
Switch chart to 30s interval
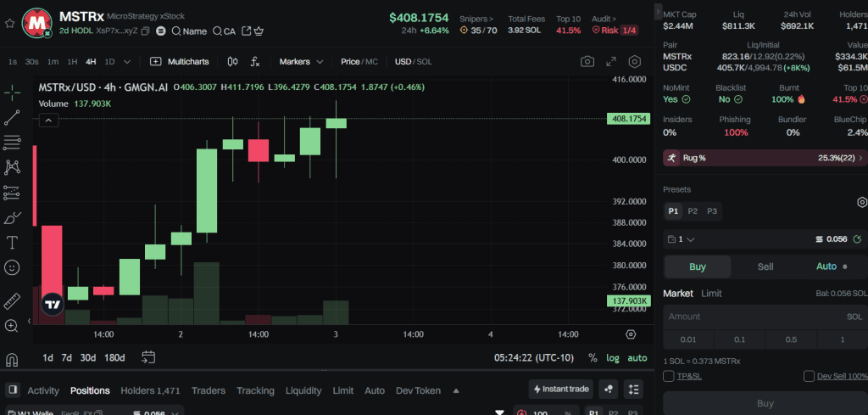(31, 61)
